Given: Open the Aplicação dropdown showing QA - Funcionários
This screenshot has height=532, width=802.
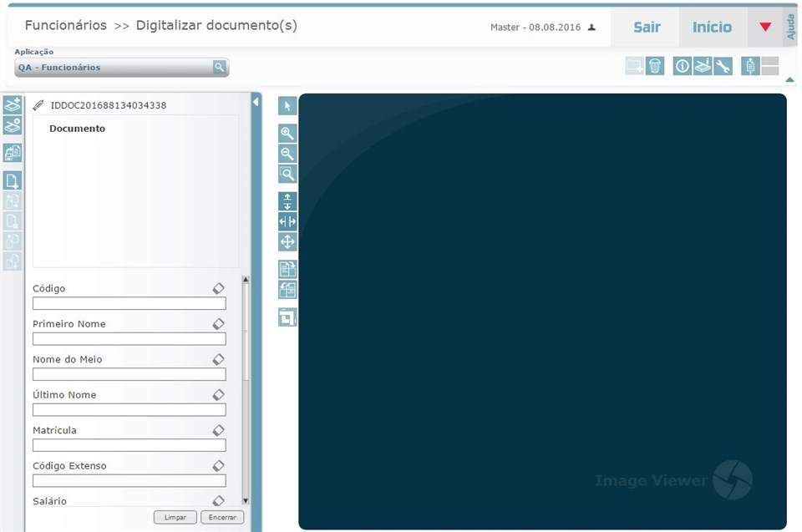Looking at the screenshot, I should 121,67.
